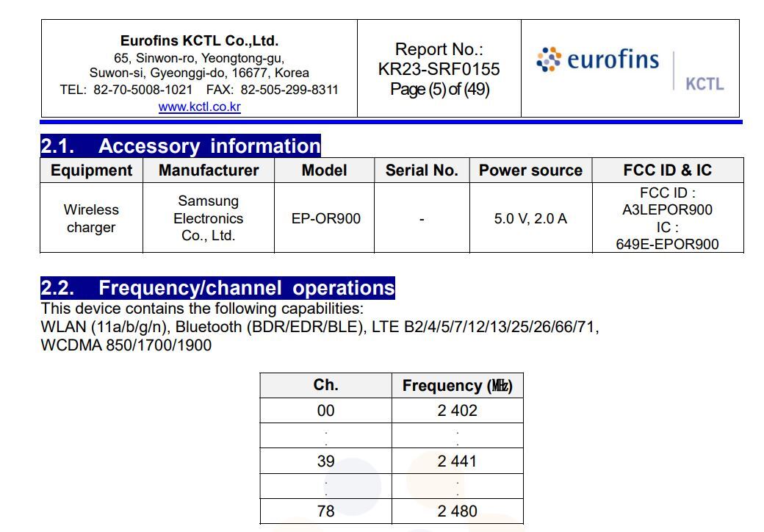This screenshot has height=532, width=764.
Task: Select the FAX number 82-505-299-8311
Action: [289, 90]
